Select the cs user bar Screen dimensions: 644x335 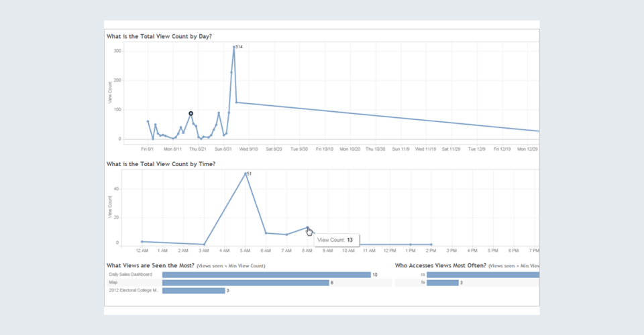click(482, 275)
